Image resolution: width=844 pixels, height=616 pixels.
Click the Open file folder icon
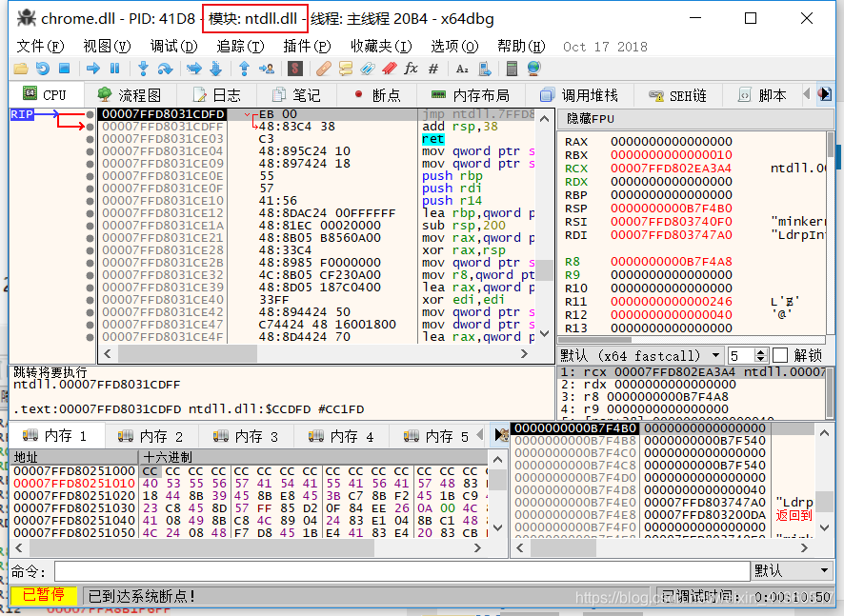pos(21,69)
